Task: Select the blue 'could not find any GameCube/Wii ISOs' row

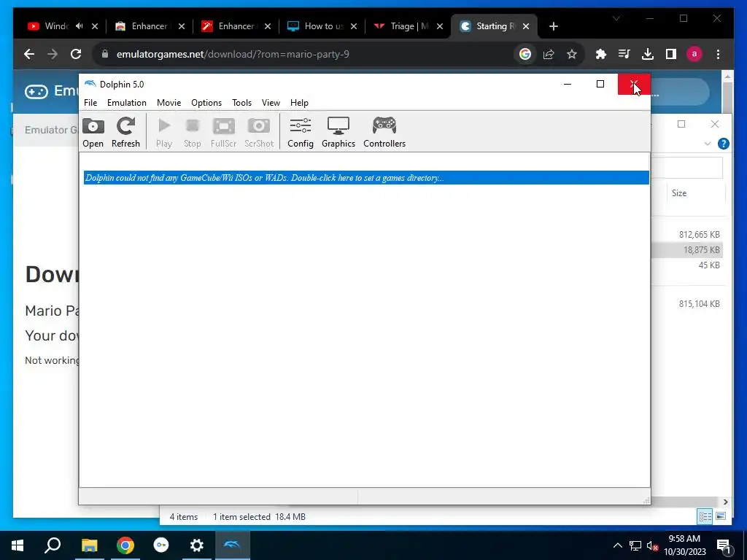Action: click(366, 178)
